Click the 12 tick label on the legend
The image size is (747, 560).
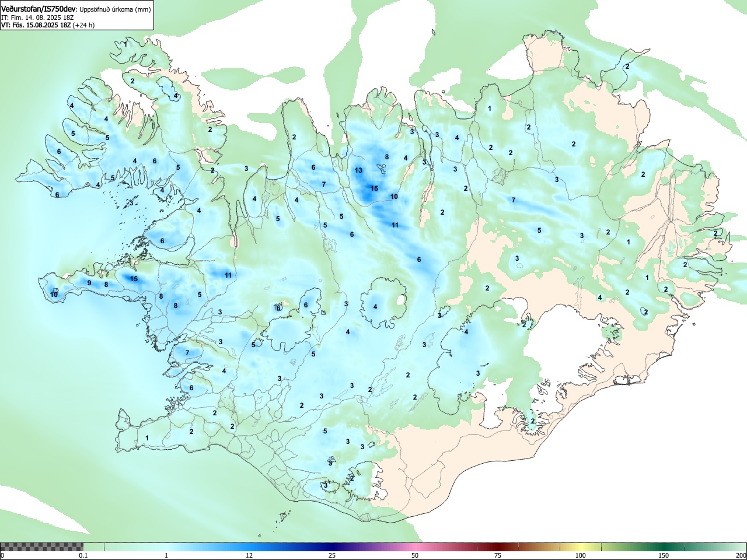249,555
